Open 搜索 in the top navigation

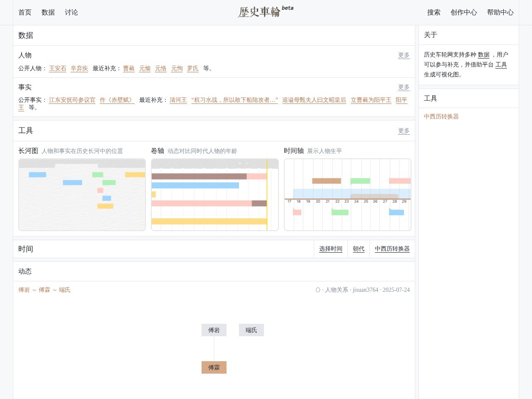click(x=434, y=12)
